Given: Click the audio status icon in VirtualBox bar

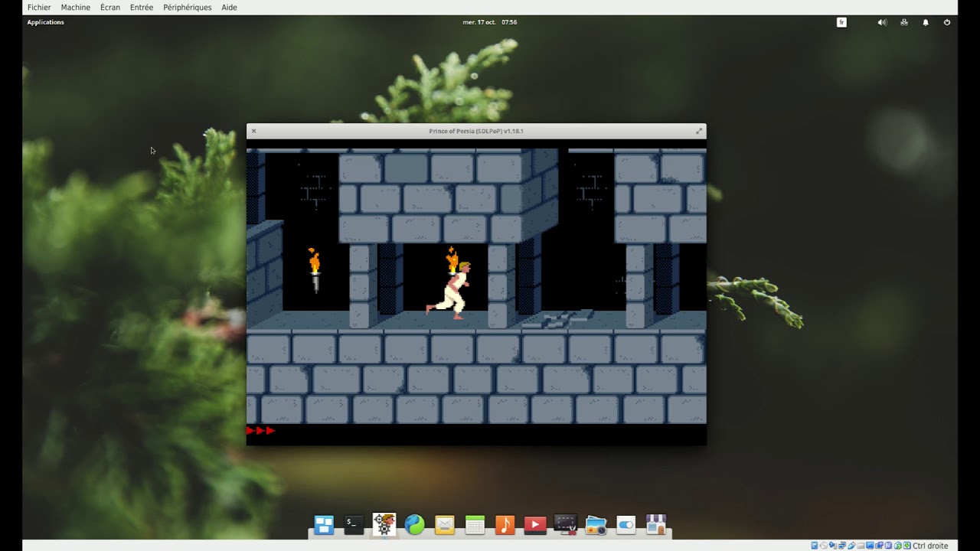Looking at the screenshot, I should pos(832,546).
